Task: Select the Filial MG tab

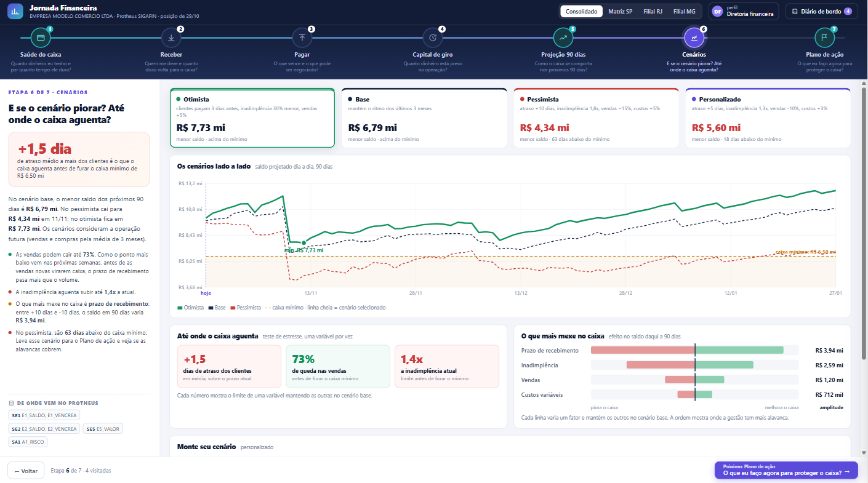Action: [x=684, y=11]
